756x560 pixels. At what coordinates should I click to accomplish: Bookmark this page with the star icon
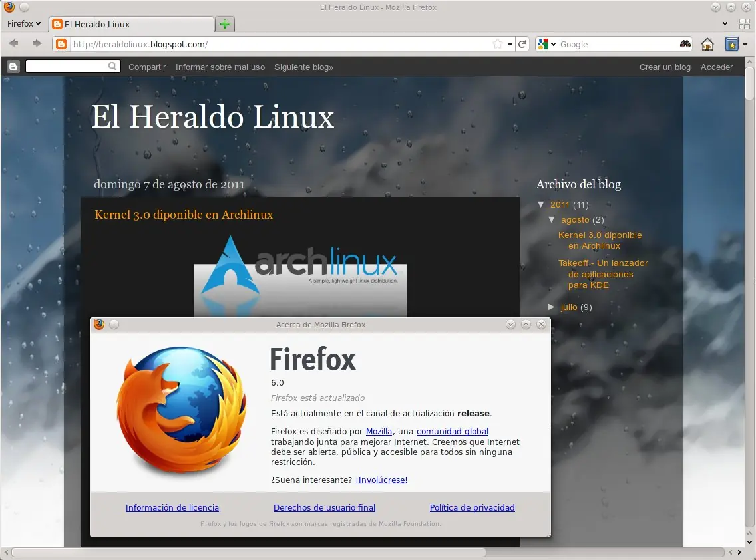[x=498, y=44]
